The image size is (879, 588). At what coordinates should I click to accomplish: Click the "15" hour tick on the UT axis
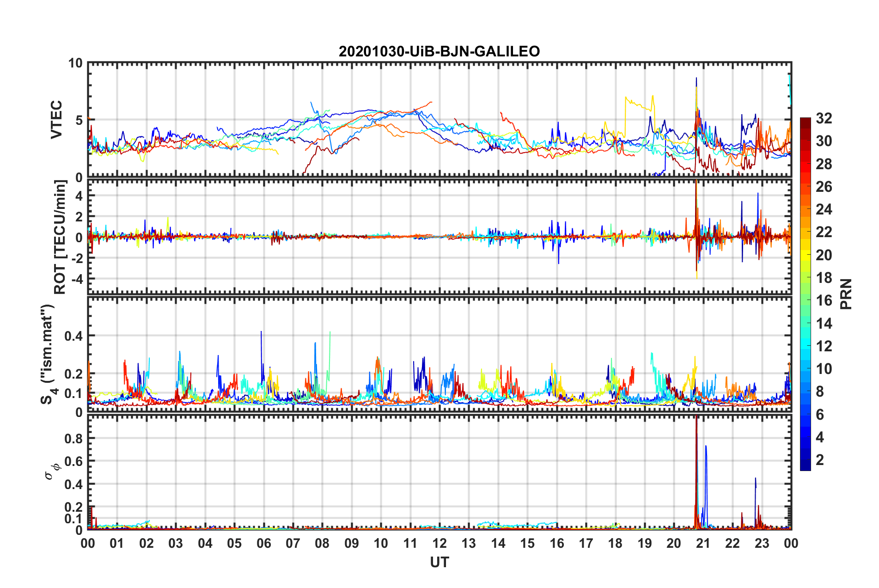[527, 543]
